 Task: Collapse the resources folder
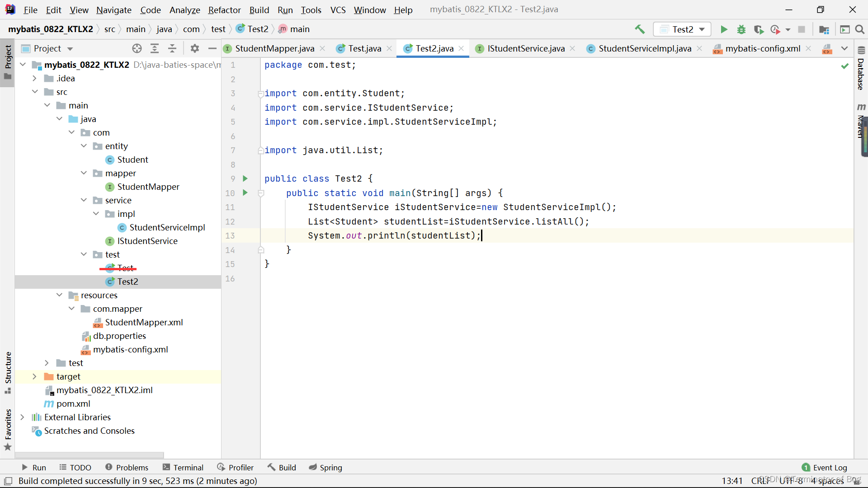click(x=59, y=295)
